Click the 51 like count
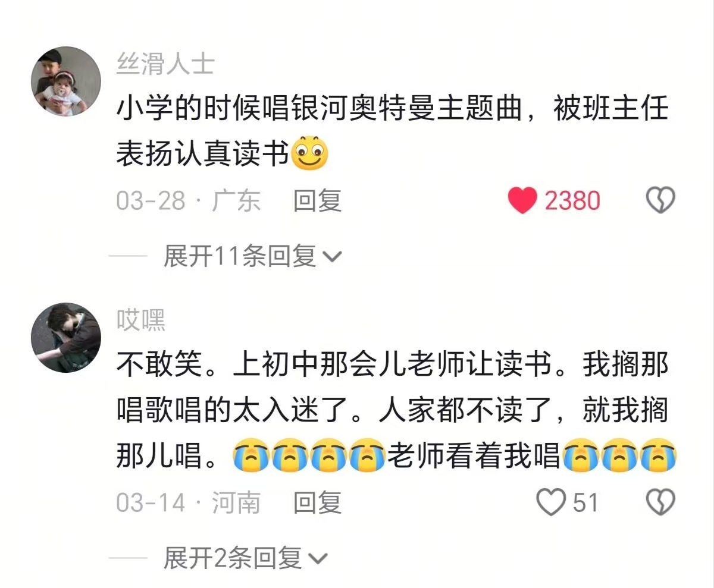The width and height of the screenshot is (714, 588). pyautogui.click(x=585, y=503)
